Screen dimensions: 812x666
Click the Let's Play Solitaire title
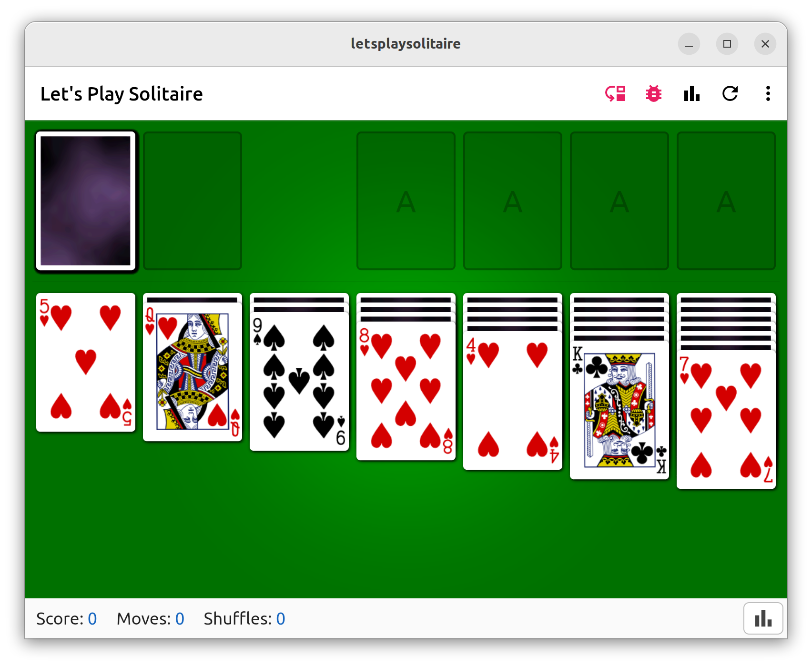coord(122,94)
